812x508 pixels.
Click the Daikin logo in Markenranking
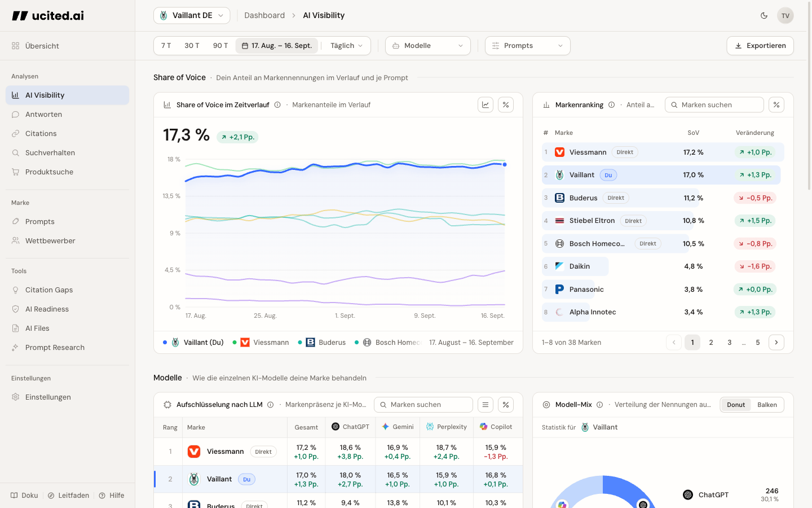pos(560,266)
